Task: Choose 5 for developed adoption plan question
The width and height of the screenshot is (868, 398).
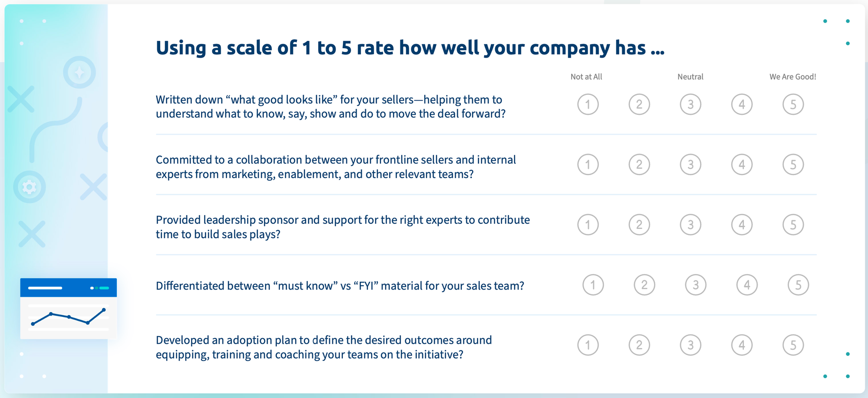Action: (793, 345)
